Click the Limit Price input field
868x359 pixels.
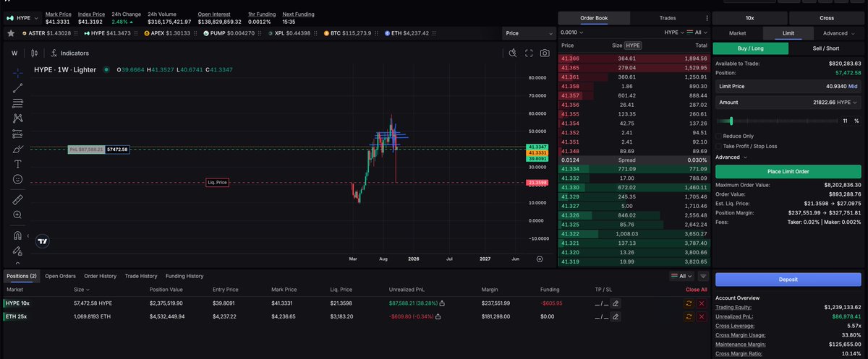click(x=788, y=86)
